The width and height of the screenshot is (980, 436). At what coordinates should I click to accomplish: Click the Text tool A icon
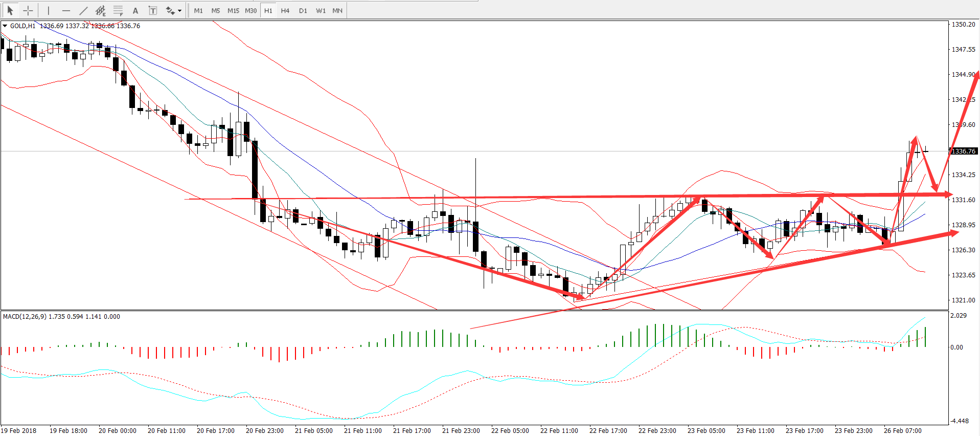[135, 10]
